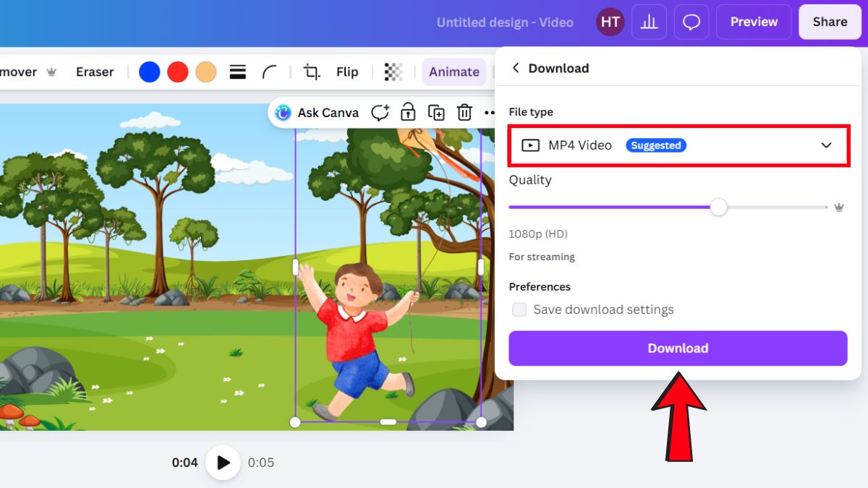Play the video preview

click(223, 463)
